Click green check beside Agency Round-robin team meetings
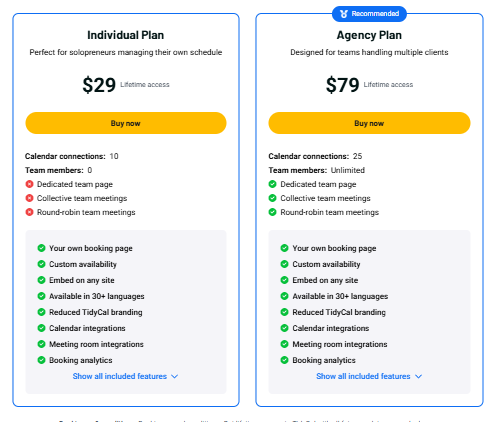 [x=272, y=212]
